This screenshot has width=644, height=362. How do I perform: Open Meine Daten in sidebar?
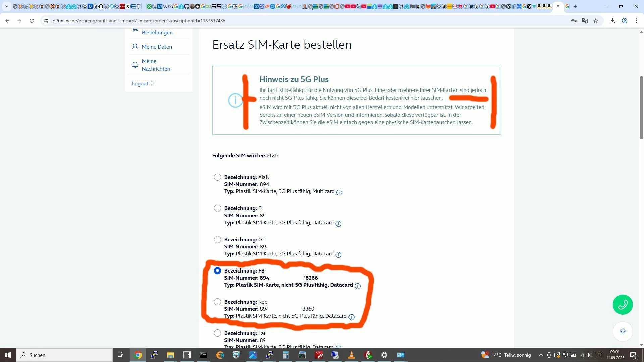(x=157, y=47)
